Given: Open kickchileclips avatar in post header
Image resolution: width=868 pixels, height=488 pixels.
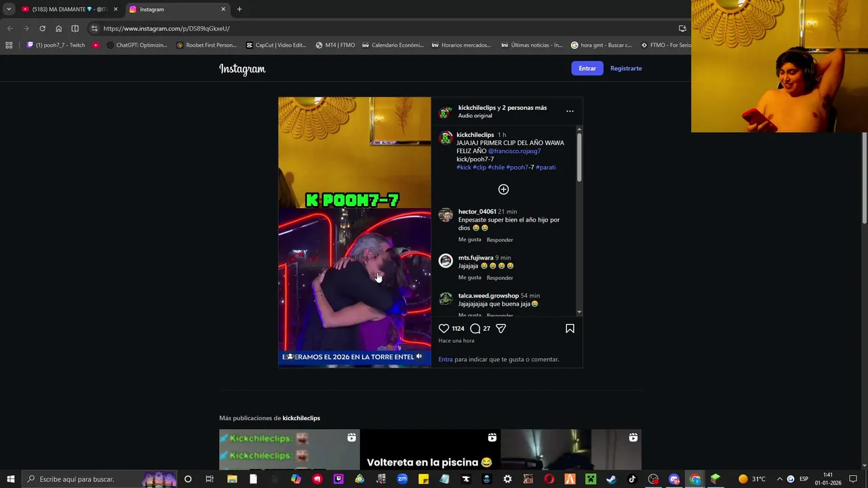Looking at the screenshot, I should pyautogui.click(x=446, y=112).
